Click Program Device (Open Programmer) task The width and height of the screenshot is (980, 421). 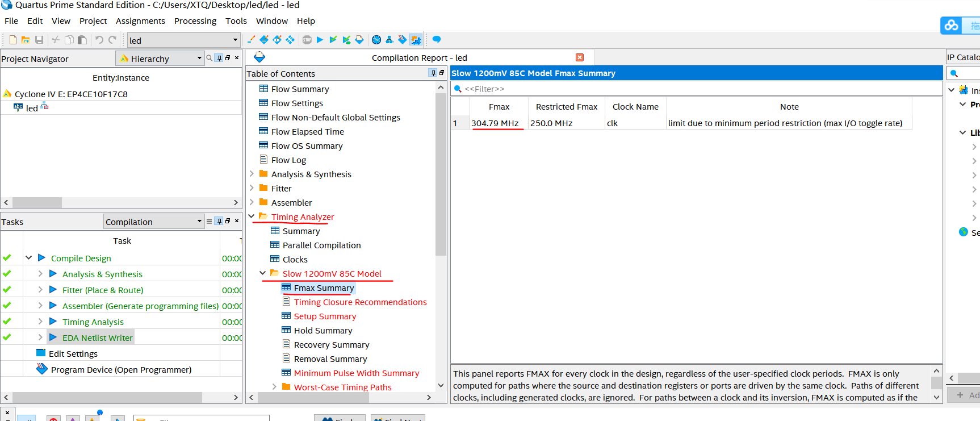121,370
